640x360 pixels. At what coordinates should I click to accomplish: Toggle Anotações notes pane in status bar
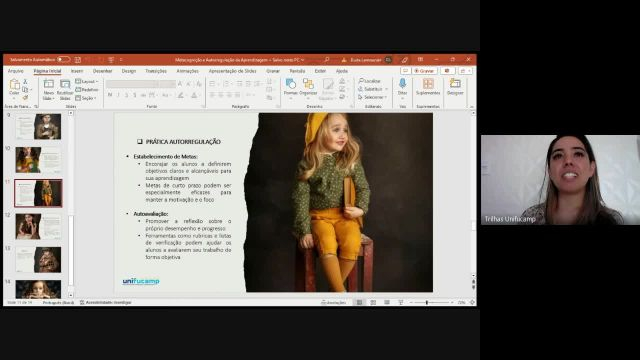coord(334,302)
